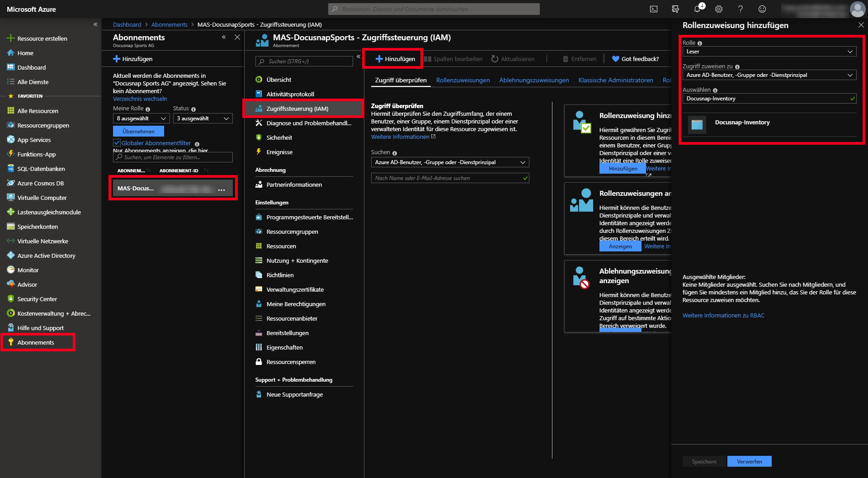Open App Services favorite
This screenshot has height=478, width=868.
point(34,140)
